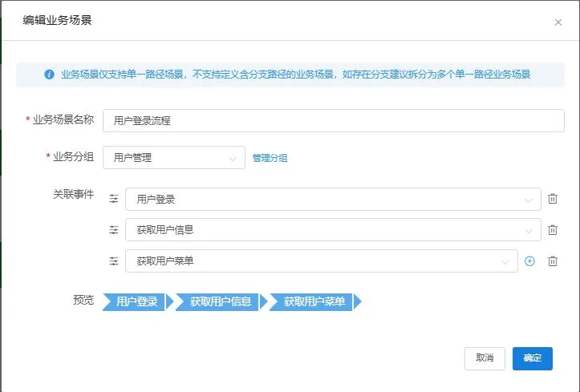Click the 业务场景名称 field label
The height and width of the screenshot is (392, 580).
pyautogui.click(x=63, y=119)
